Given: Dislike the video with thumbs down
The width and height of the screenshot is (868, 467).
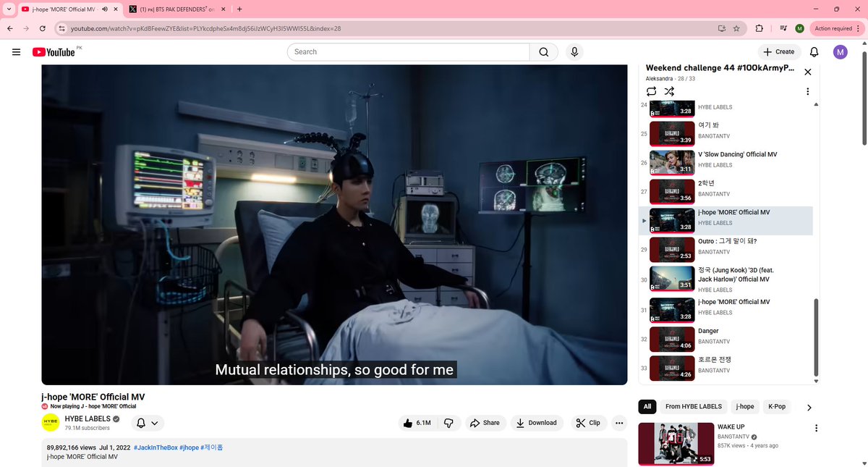Looking at the screenshot, I should [448, 423].
